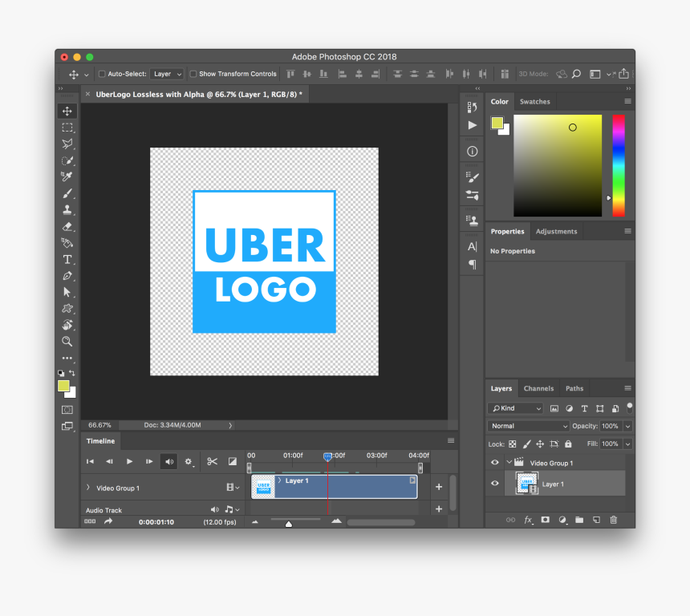Open the Color panel tab
This screenshot has height=616, width=690.
click(x=500, y=102)
